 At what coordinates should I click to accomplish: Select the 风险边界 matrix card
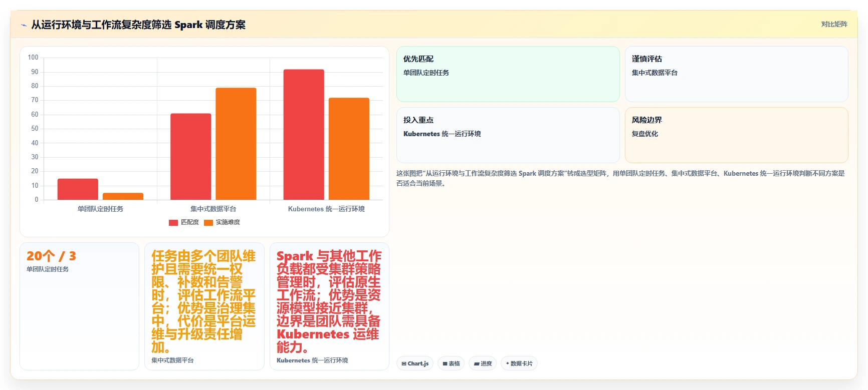(737, 135)
